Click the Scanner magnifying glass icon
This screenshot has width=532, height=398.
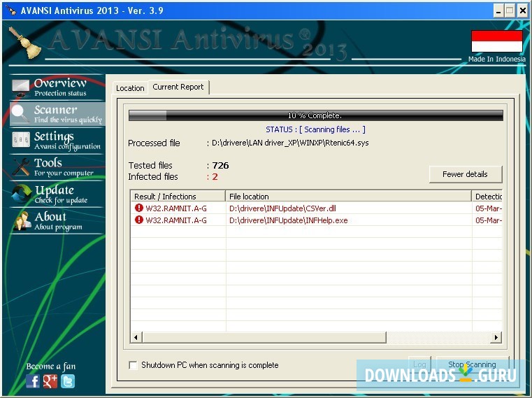20,114
